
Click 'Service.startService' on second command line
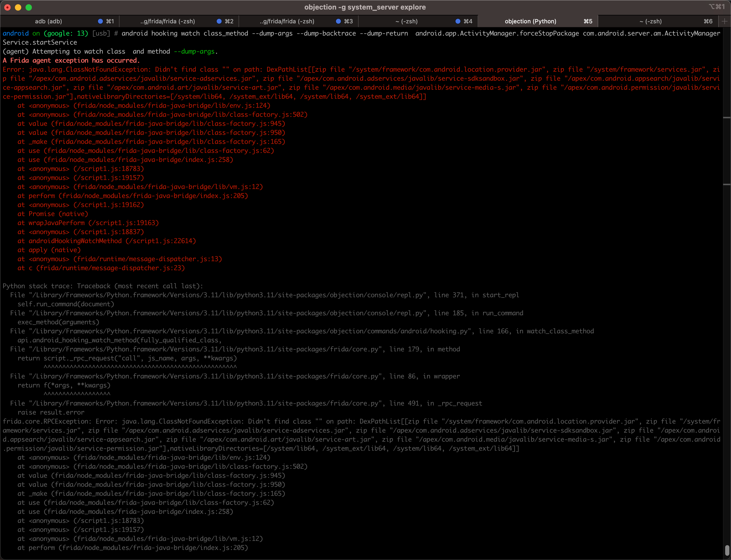tap(40, 42)
